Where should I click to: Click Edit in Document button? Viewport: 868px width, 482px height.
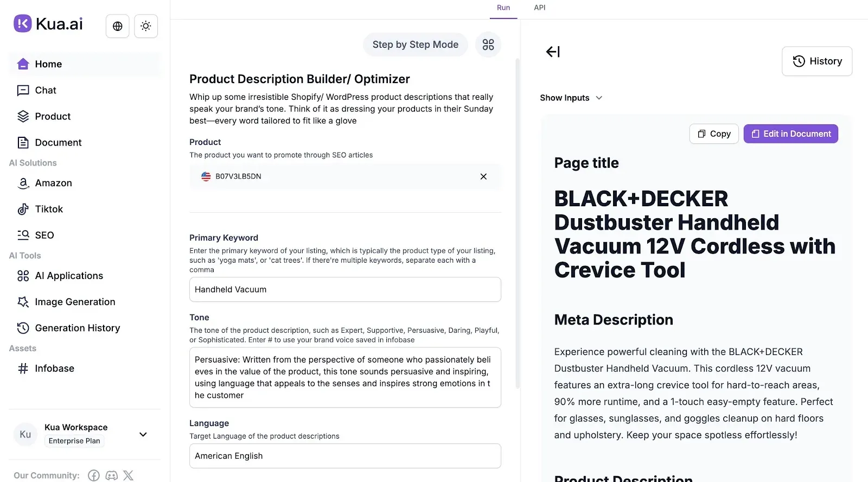click(x=790, y=134)
